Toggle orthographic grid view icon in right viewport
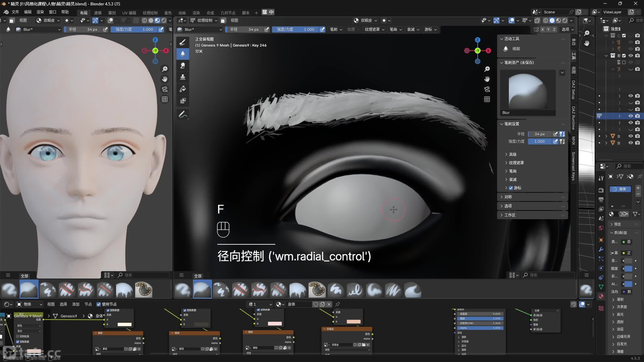 click(x=487, y=99)
